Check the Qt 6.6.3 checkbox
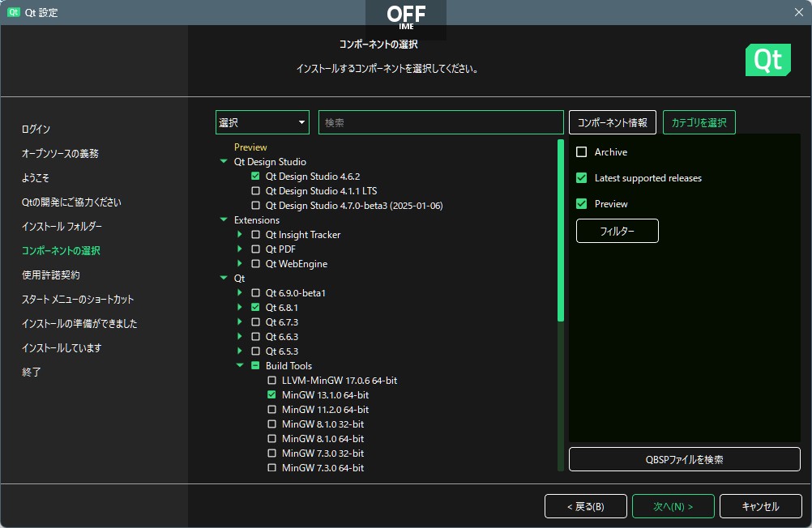Image resolution: width=812 pixels, height=528 pixels. click(x=255, y=336)
